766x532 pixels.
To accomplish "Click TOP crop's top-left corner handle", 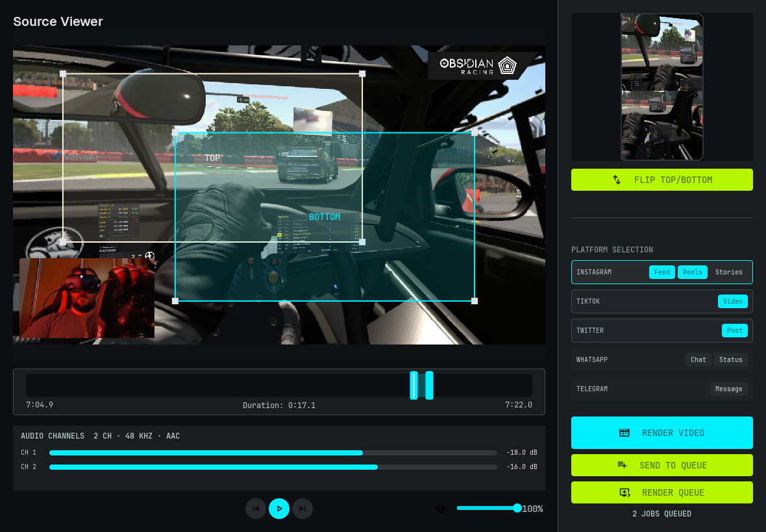I will coord(63,74).
